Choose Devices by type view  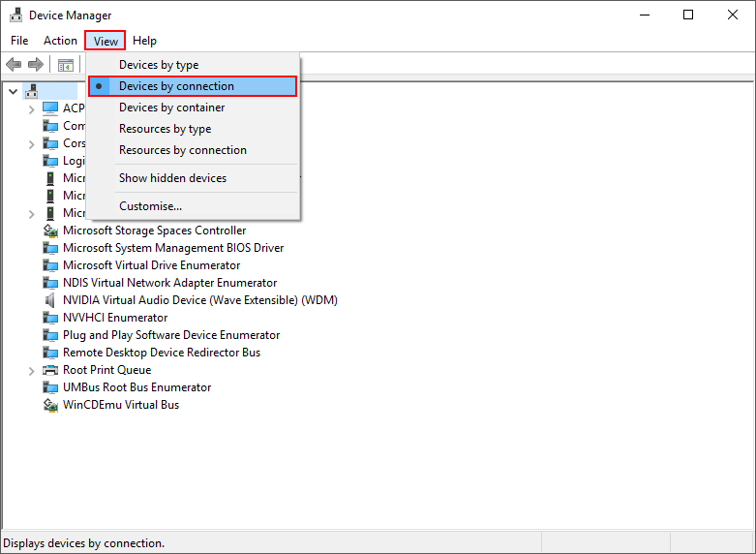click(193, 65)
